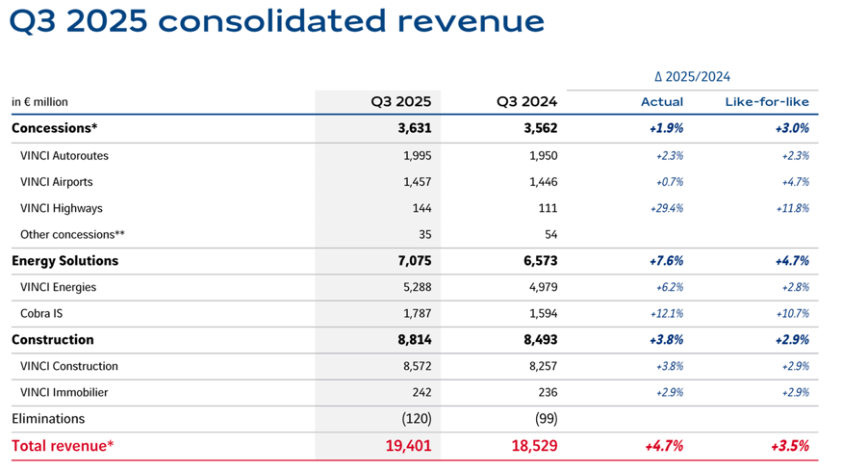Select Construction value 8,493
Viewport: 868px width, 472px height.
(541, 340)
